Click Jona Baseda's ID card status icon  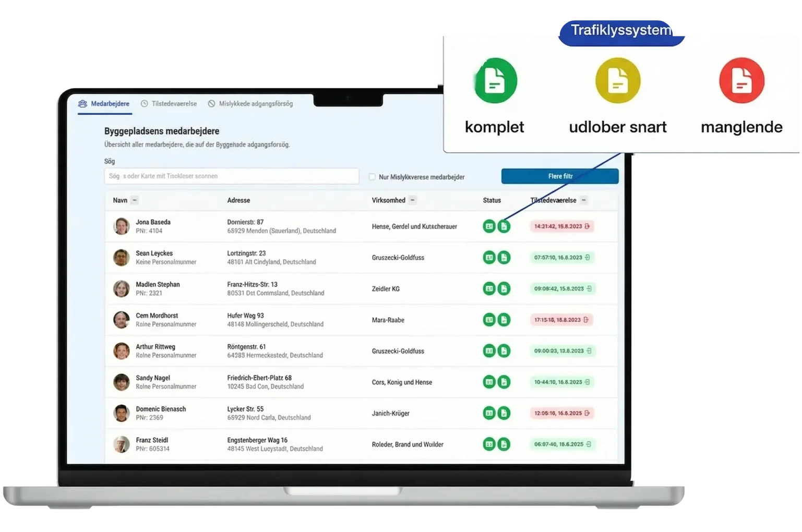coord(489,226)
